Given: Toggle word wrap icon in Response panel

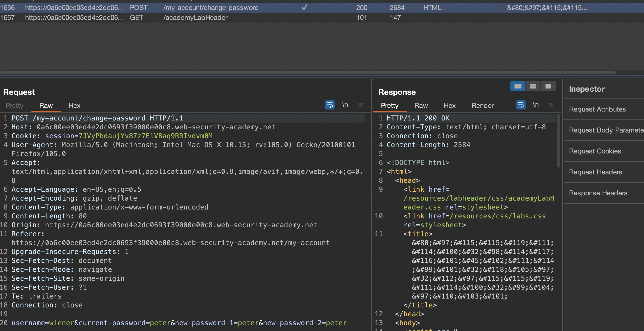Looking at the screenshot, I should pos(520,105).
